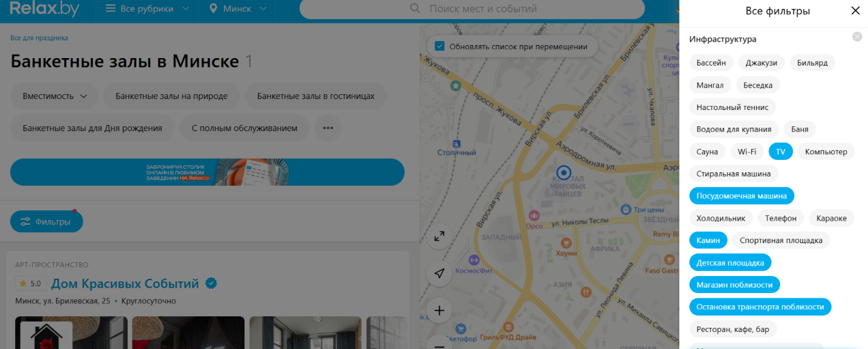Click the blue table booking banner
This screenshot has height=349, width=868.
click(x=207, y=172)
